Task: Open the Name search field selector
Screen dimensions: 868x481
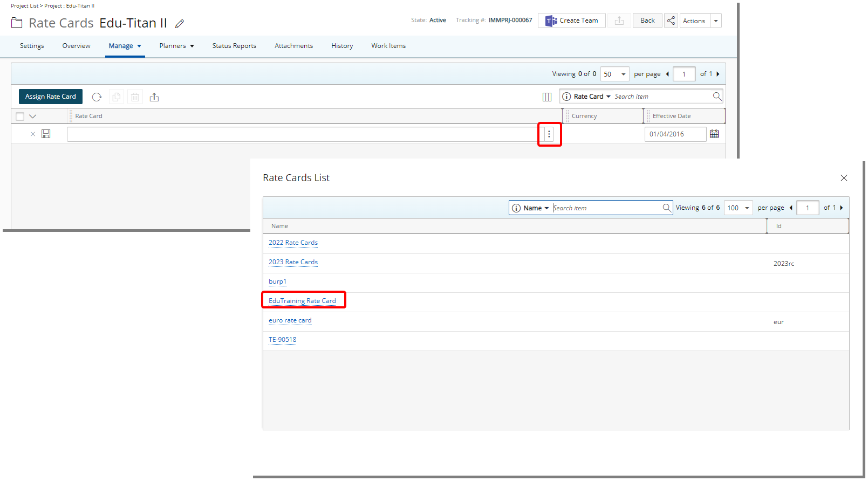Action: coord(536,208)
